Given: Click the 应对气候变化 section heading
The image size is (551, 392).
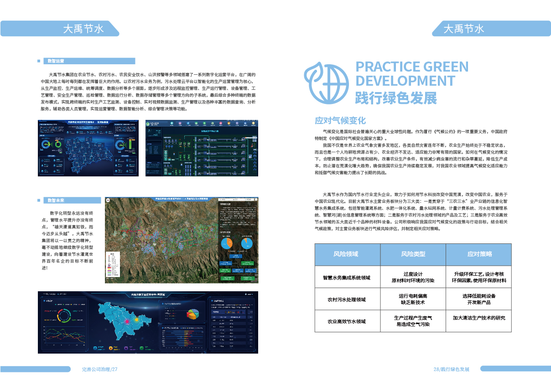Looking at the screenshot, I should click(340, 120).
